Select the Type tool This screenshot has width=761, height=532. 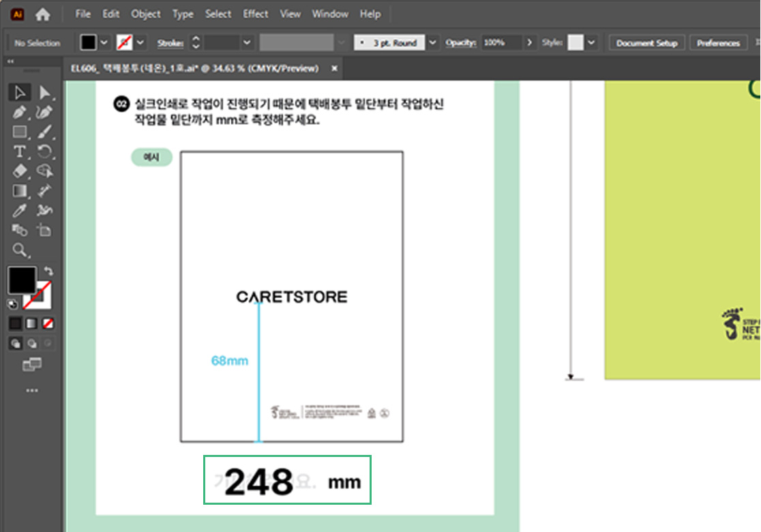pos(19,151)
